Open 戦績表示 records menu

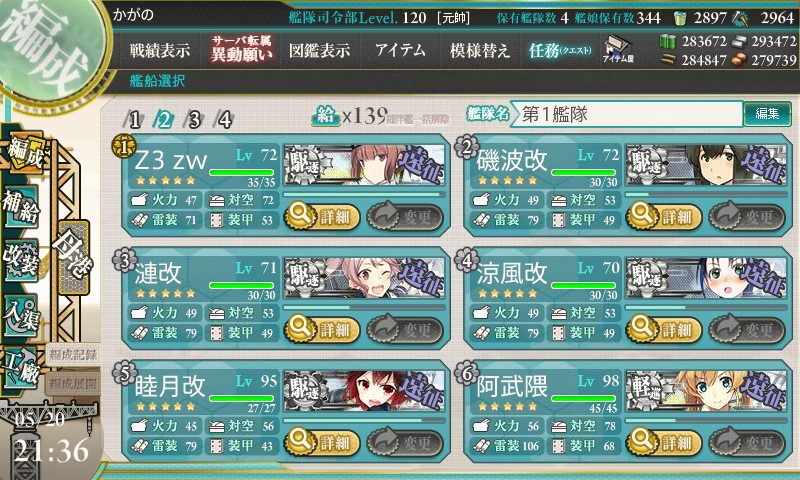pos(160,50)
